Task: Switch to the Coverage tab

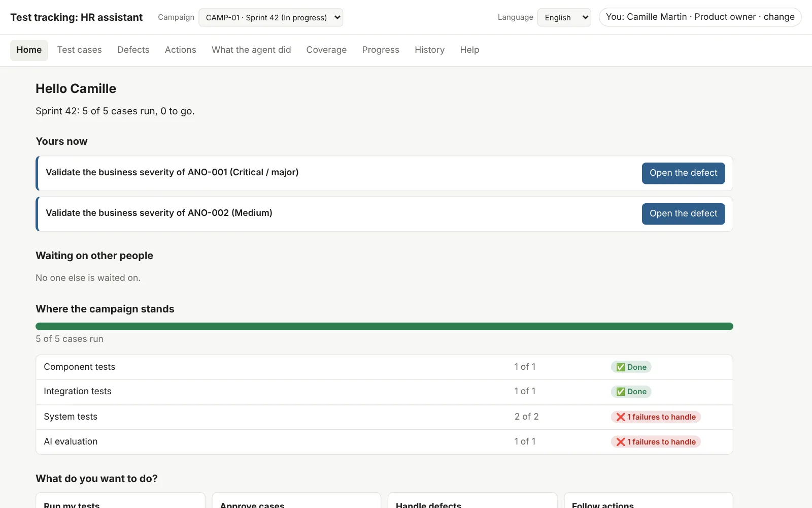Action: tap(326, 50)
